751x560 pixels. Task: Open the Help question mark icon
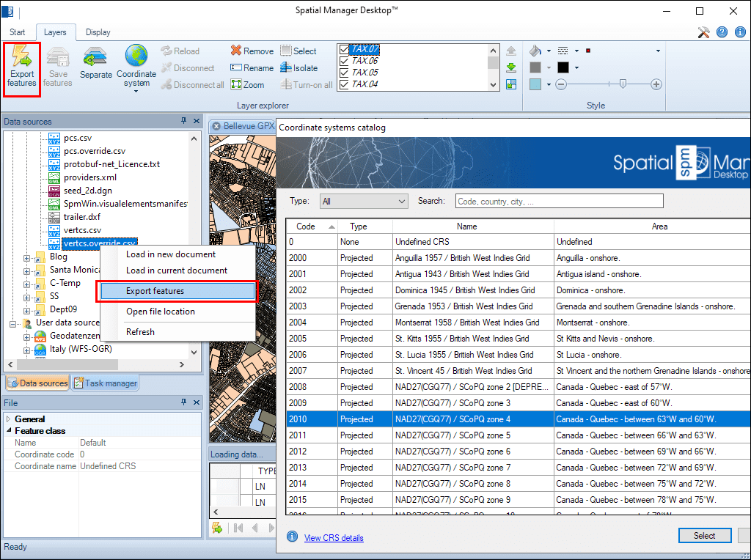coord(722,32)
